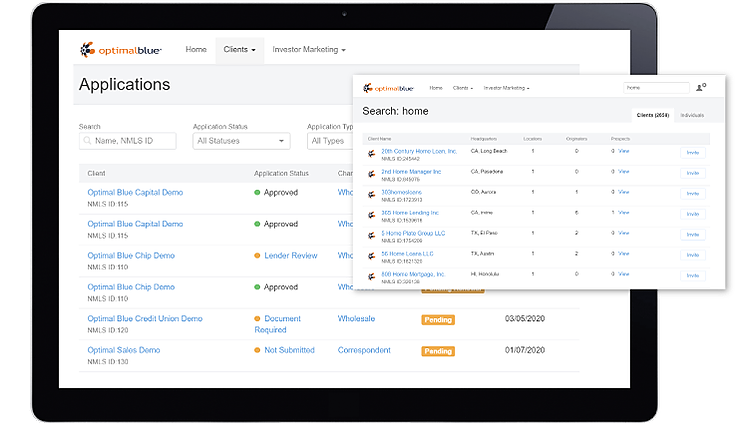
Task: Click the company icon beside 5 Home Plate Group LLC
Action: 372,236
